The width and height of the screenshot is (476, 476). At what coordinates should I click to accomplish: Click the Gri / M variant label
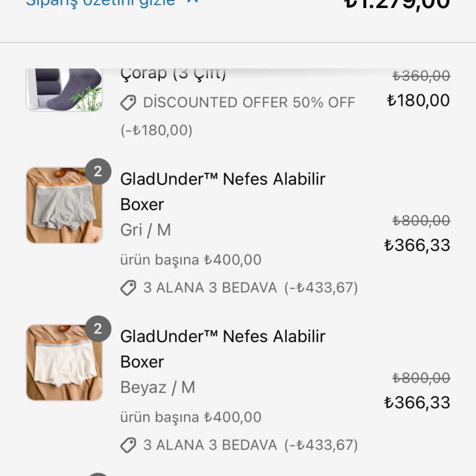146,230
